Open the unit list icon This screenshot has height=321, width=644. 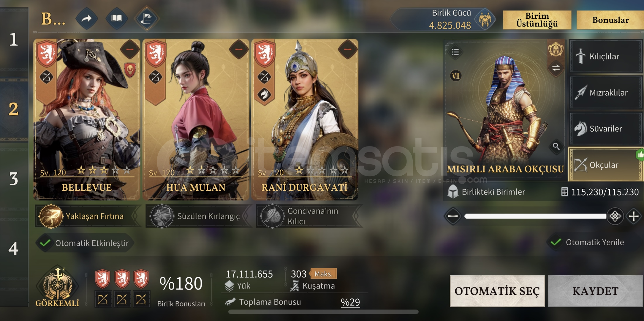point(455,52)
